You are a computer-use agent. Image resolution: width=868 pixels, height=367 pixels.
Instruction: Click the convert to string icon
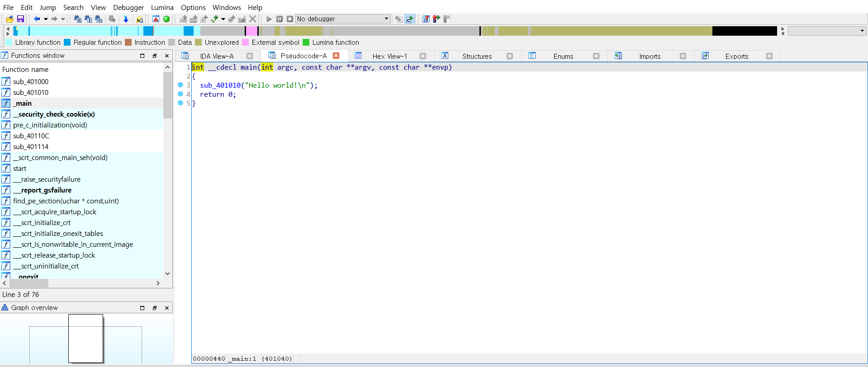pyautogui.click(x=204, y=19)
